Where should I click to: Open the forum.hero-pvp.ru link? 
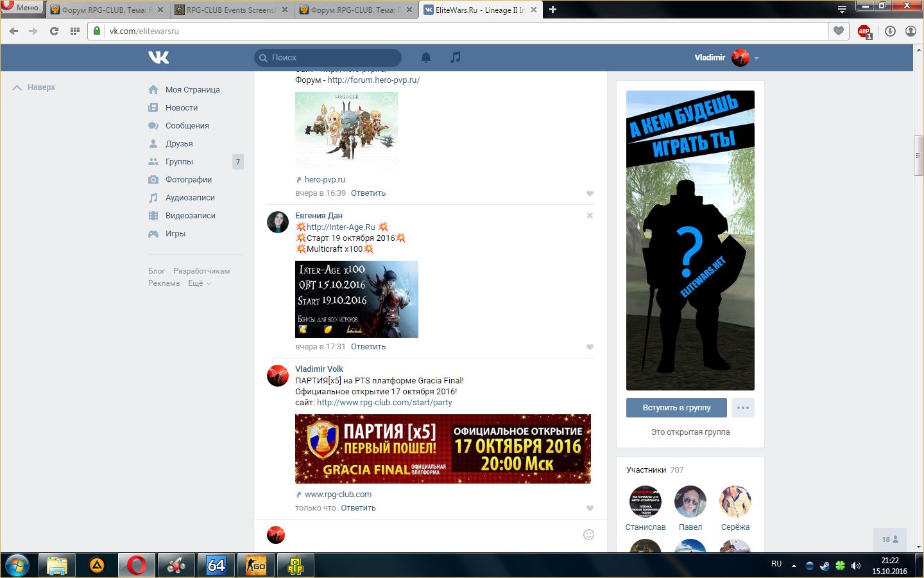tap(373, 80)
